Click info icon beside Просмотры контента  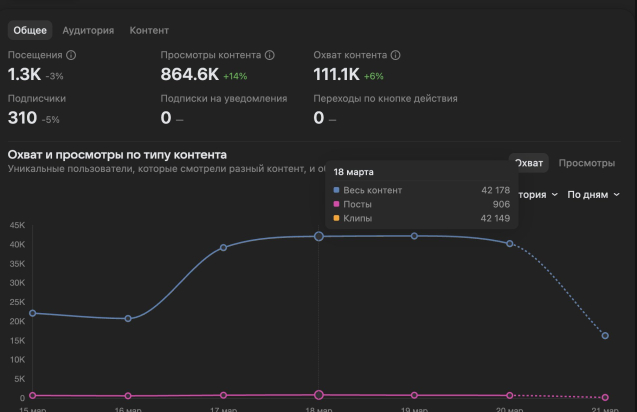(x=270, y=55)
